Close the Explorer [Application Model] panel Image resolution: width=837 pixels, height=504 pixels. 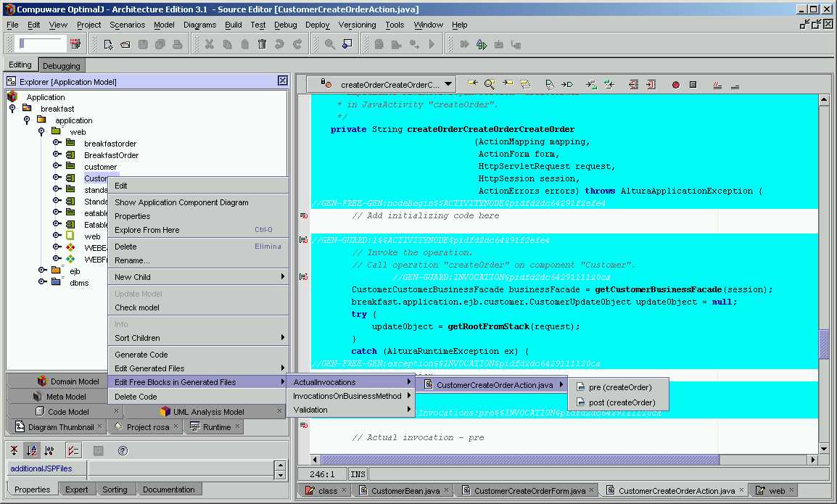click(283, 80)
